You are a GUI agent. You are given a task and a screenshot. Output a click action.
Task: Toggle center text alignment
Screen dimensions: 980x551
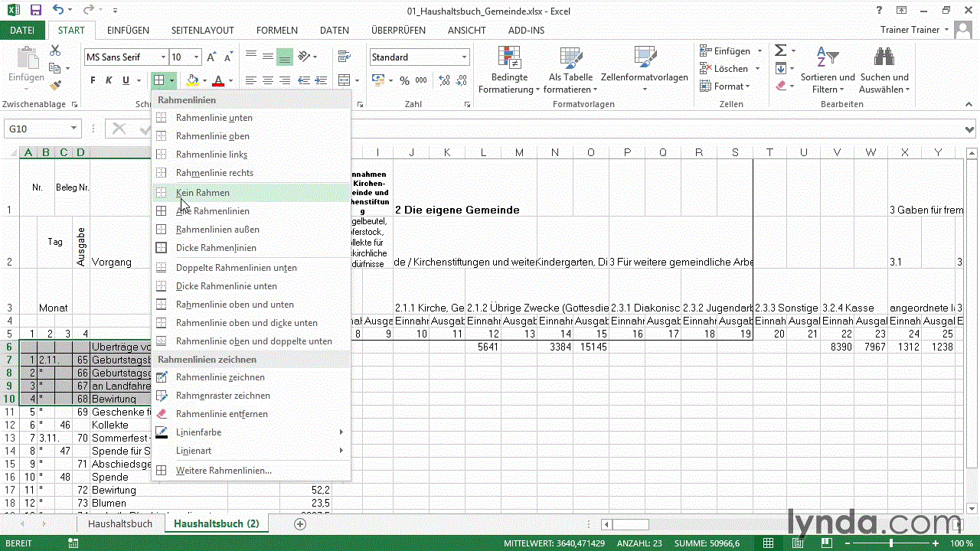[267, 80]
